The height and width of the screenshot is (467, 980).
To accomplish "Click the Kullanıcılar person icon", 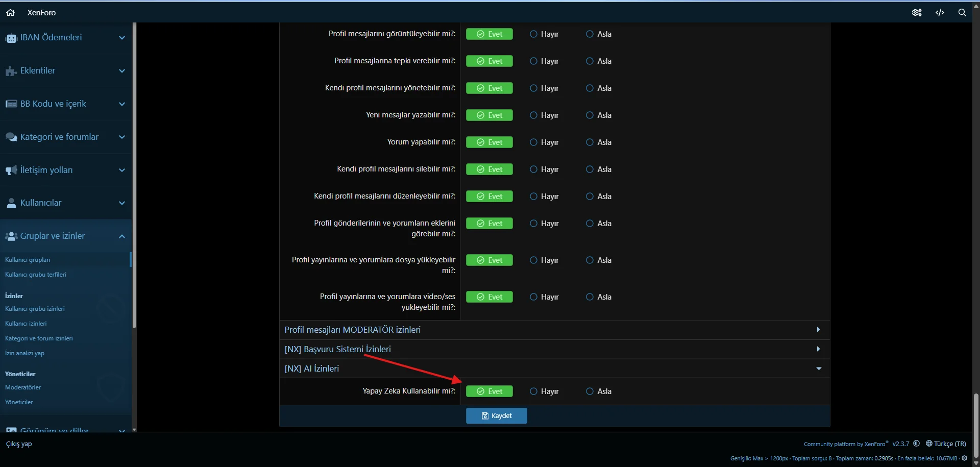I will (x=11, y=203).
